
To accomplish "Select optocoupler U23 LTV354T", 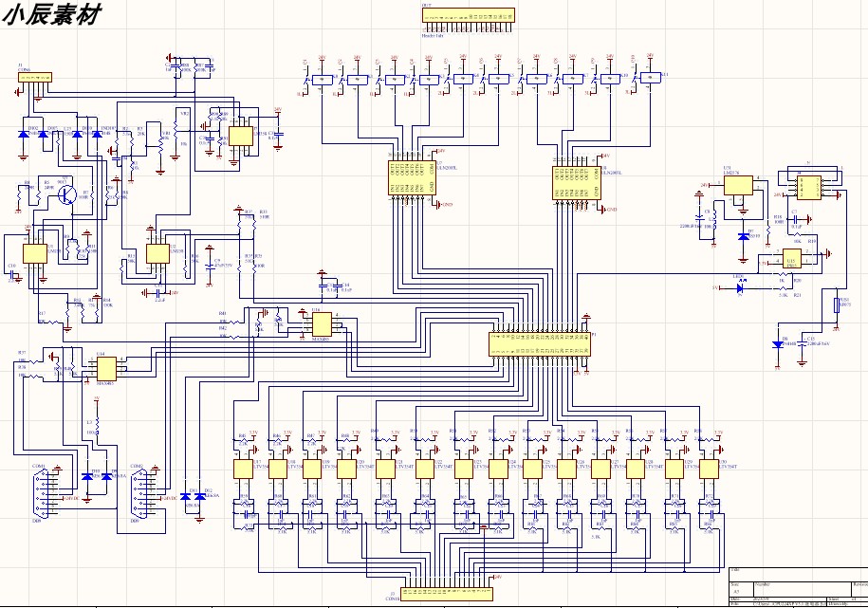I will point(464,469).
